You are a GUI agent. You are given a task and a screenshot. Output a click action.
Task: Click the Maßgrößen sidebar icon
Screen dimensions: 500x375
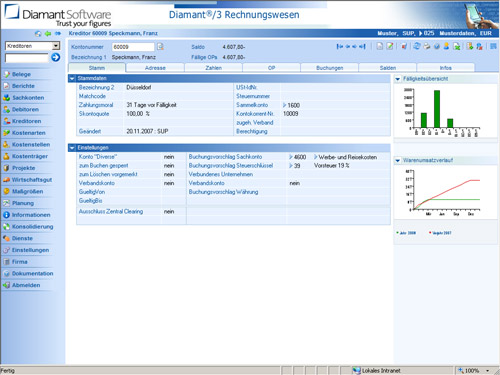(6, 191)
